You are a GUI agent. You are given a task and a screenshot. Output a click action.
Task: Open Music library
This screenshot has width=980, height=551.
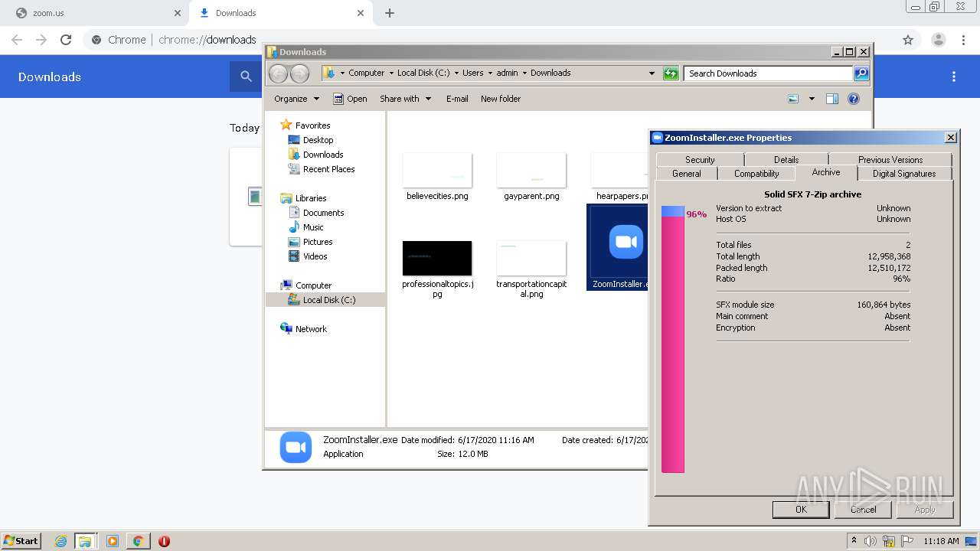coord(313,227)
